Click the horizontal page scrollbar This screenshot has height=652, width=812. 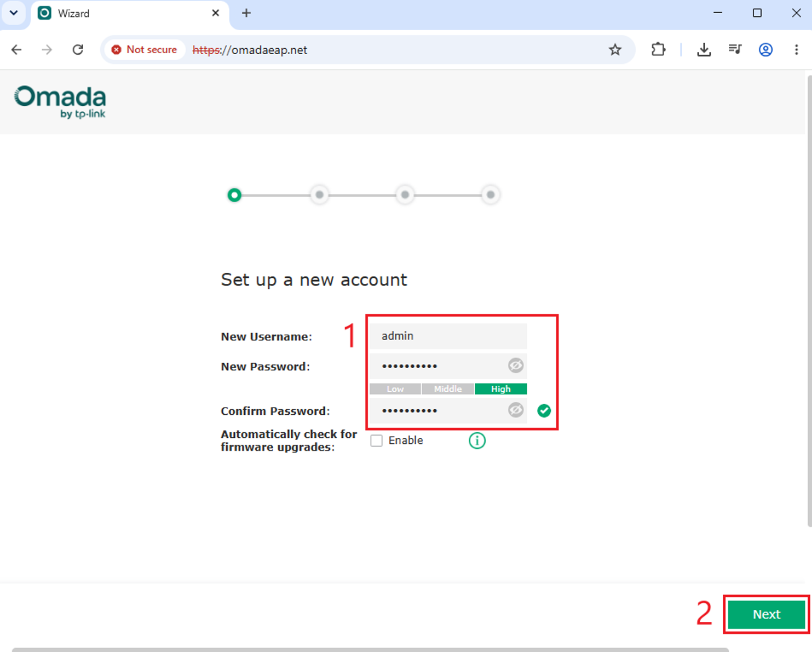pyautogui.click(x=370, y=650)
